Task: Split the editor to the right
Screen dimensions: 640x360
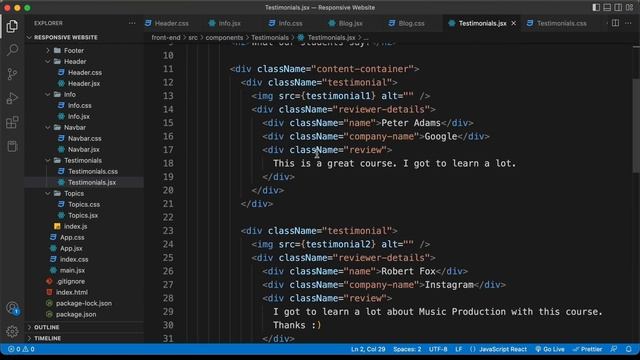Action: [615, 23]
